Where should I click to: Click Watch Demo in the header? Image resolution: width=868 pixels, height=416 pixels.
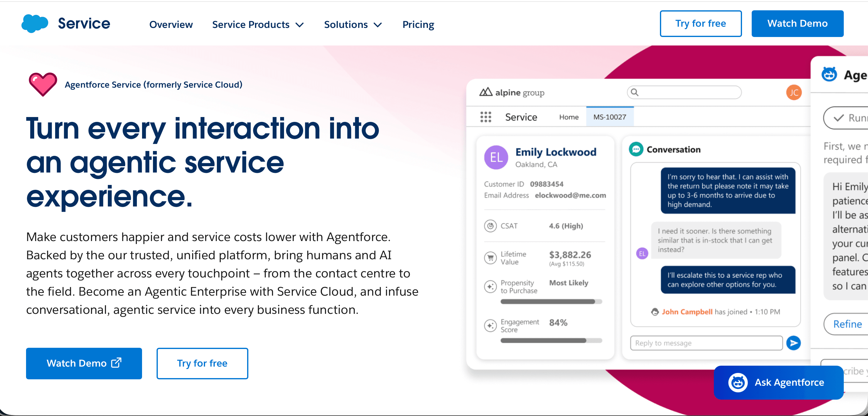click(x=797, y=23)
